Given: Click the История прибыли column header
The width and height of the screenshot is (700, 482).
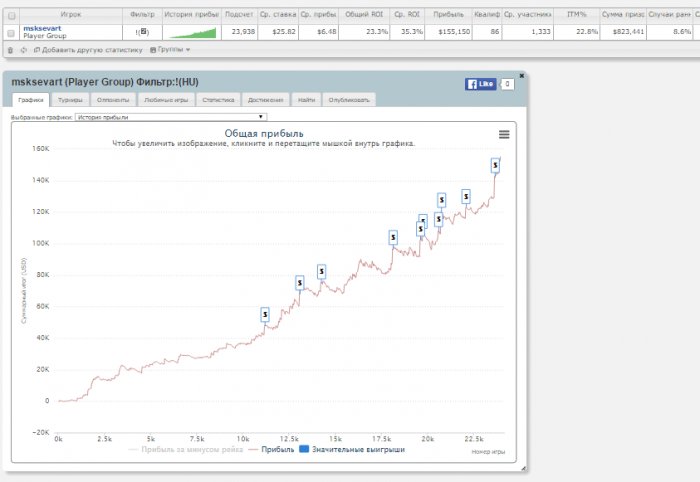Looking at the screenshot, I should pyautogui.click(x=192, y=15).
